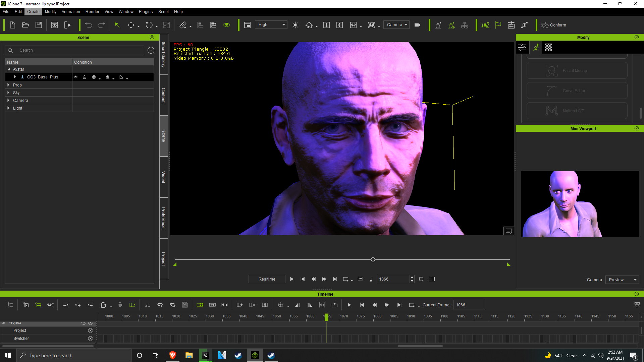Open the viewport message log icon

(509, 231)
